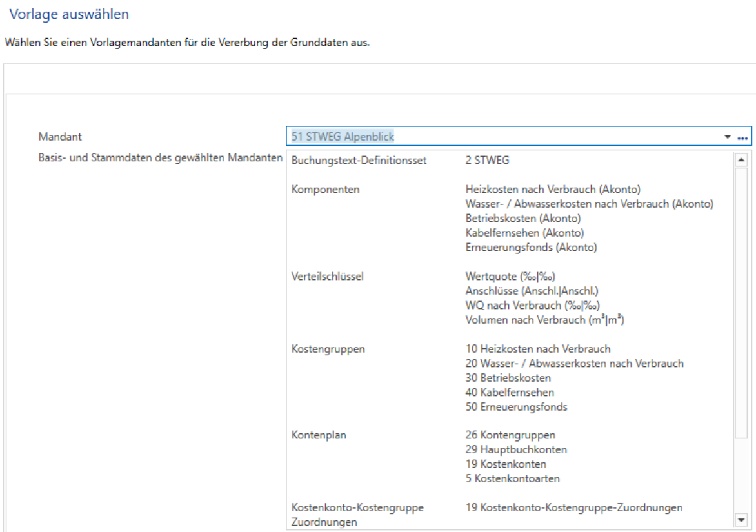Click the 'Mandant' label

(60, 136)
